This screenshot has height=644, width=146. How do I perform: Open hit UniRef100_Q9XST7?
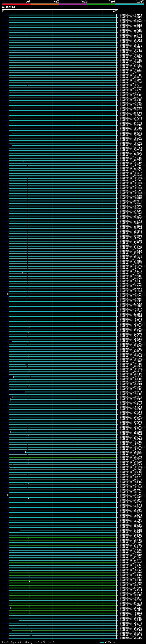click(131, 376)
